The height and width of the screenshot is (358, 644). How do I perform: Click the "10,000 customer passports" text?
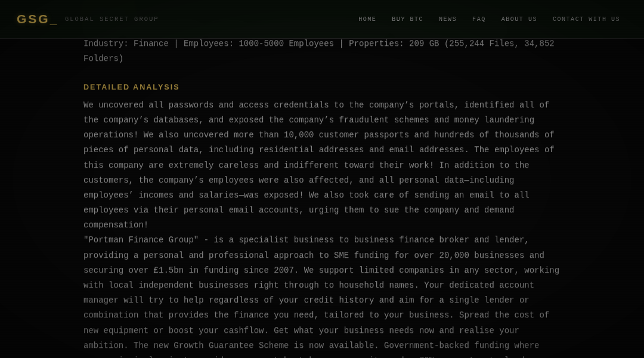point(346,135)
